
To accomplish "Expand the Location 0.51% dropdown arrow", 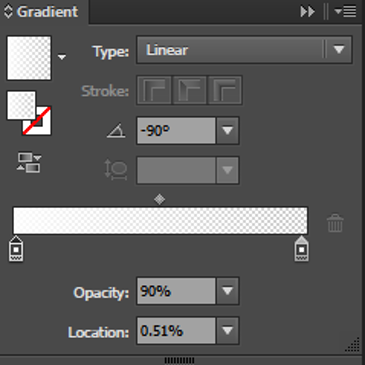I will click(228, 331).
